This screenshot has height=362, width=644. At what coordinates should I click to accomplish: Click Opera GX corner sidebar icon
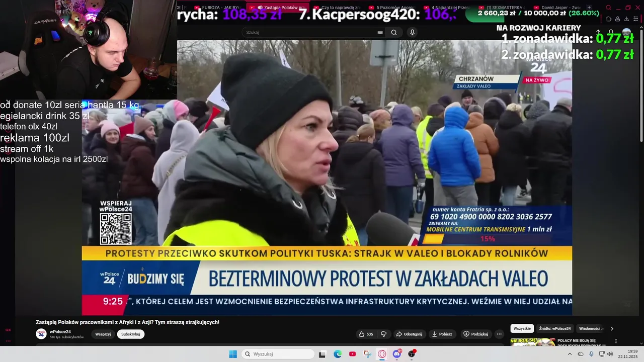8,330
